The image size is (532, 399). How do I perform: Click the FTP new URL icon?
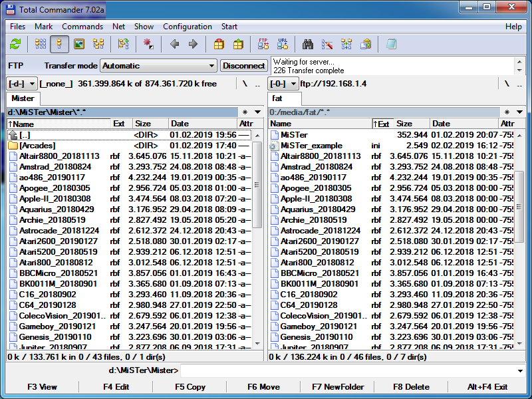tap(283, 45)
